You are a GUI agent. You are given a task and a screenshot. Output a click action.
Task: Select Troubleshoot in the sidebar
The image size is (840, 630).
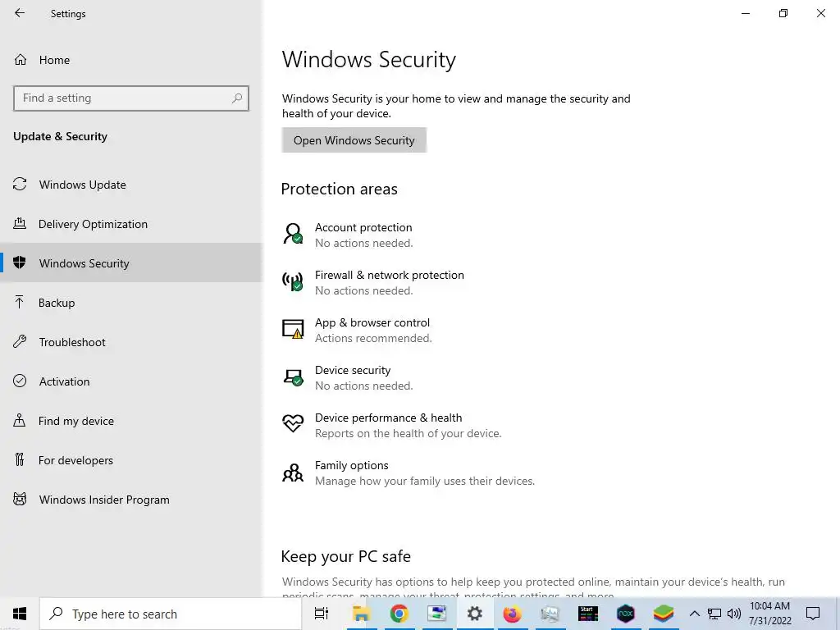coord(131,342)
